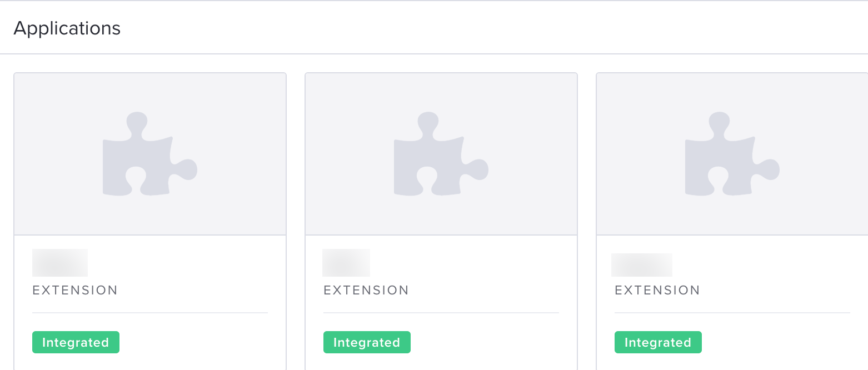Click puzzle piece icon in first card
The image size is (868, 370).
pyautogui.click(x=150, y=154)
